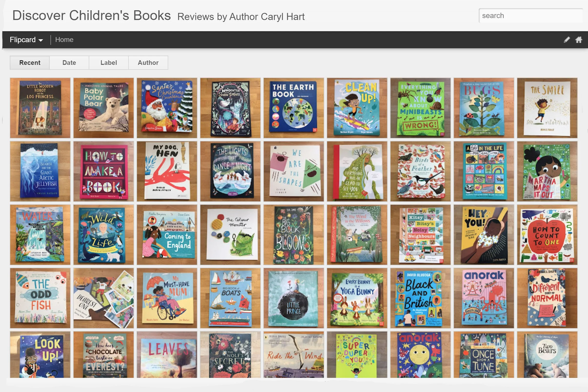Select The Colour Monster cover
This screenshot has height=392, width=588.
coord(230,235)
